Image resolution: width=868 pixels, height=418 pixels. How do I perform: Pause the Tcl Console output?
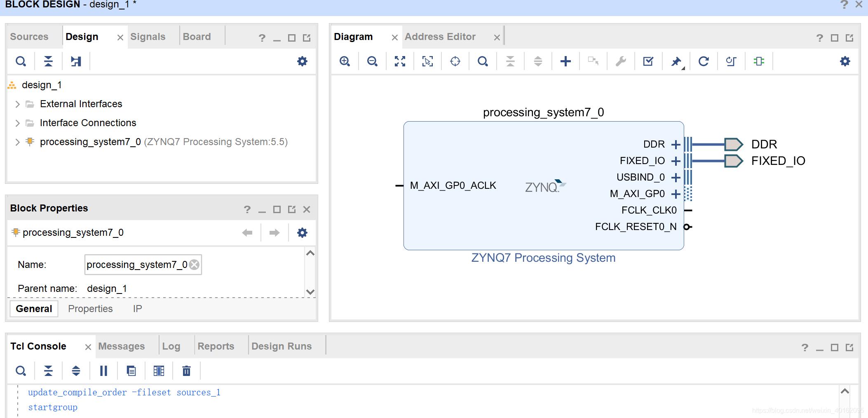click(103, 371)
